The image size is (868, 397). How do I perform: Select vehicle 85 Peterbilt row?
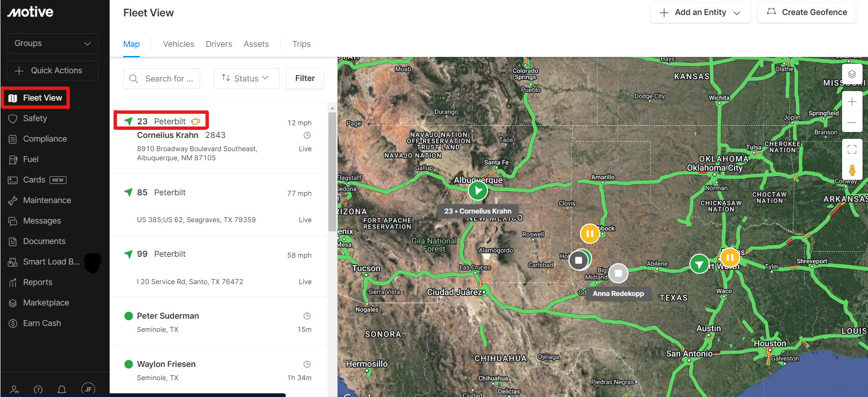click(x=219, y=205)
